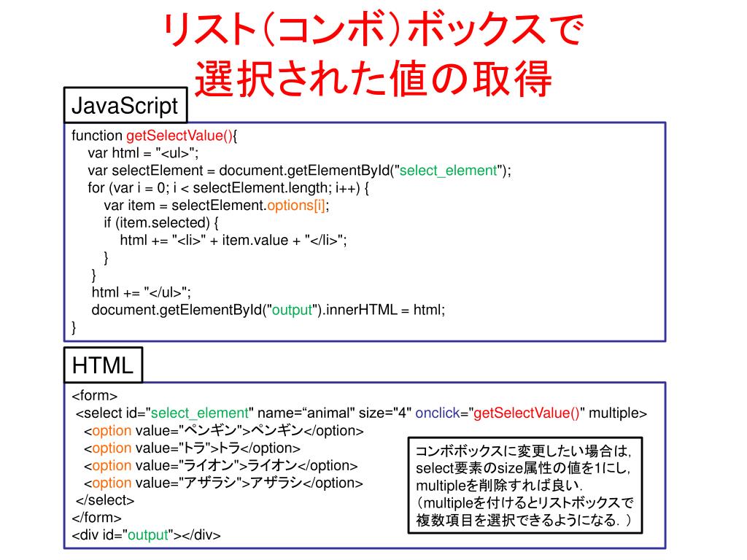
Task: Click the option line for ペンギン
Action: point(223,430)
